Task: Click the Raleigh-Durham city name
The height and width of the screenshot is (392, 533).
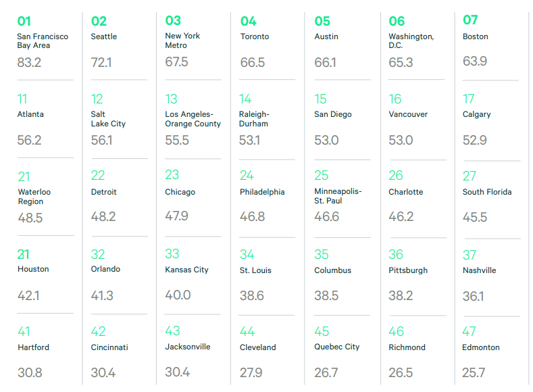Action: [x=254, y=119]
